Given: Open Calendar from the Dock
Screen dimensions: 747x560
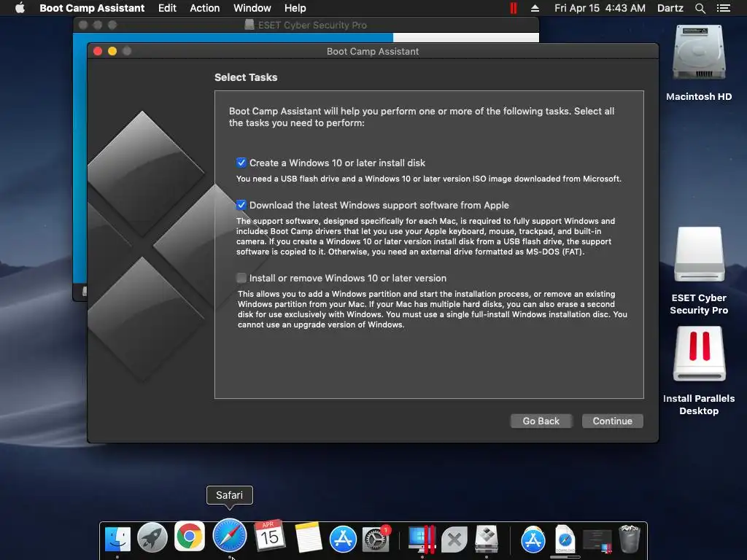Looking at the screenshot, I should [269, 536].
